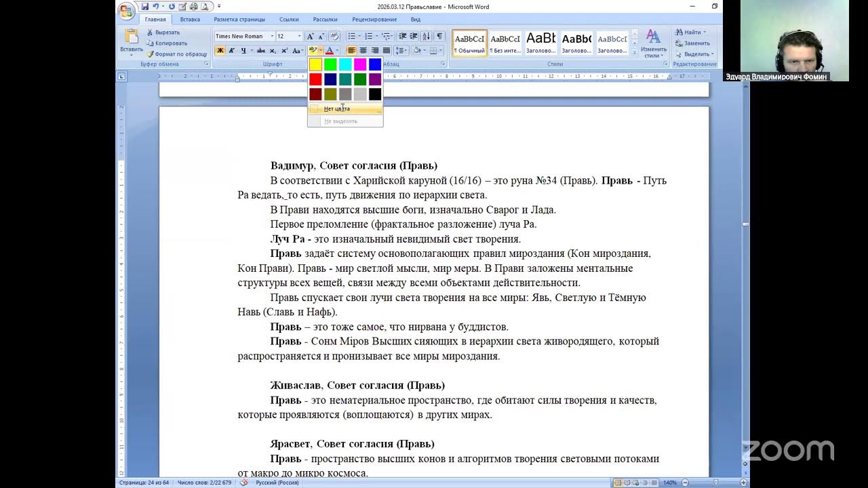Switch to the Разметка страницы tab
The width and height of the screenshot is (868, 488).
(239, 20)
